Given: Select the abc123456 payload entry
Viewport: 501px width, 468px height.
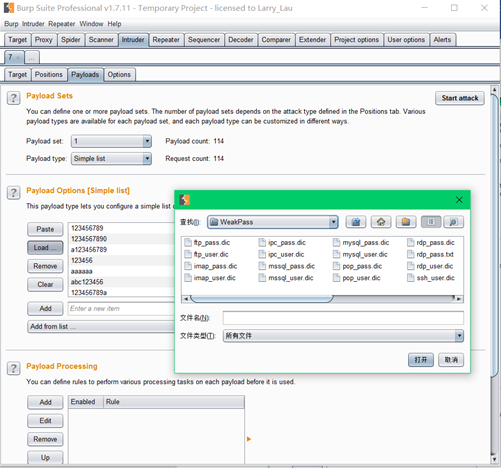Looking at the screenshot, I should (121, 282).
